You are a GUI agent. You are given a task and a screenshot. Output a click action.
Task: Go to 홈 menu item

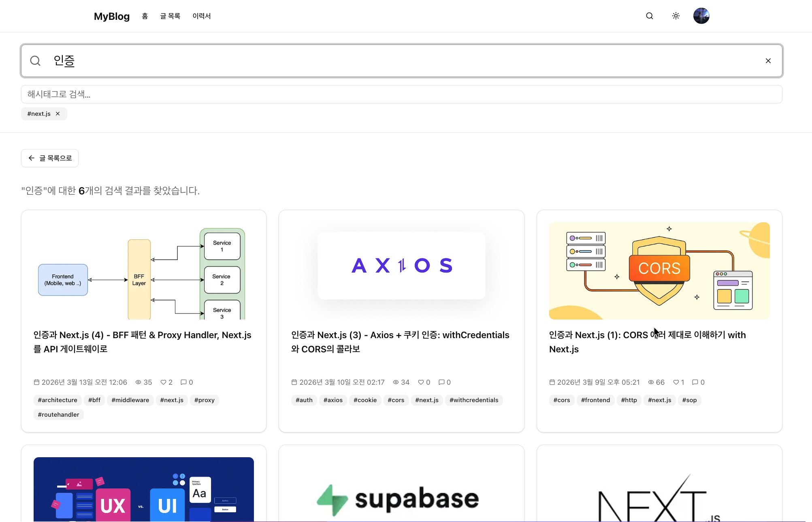click(145, 16)
